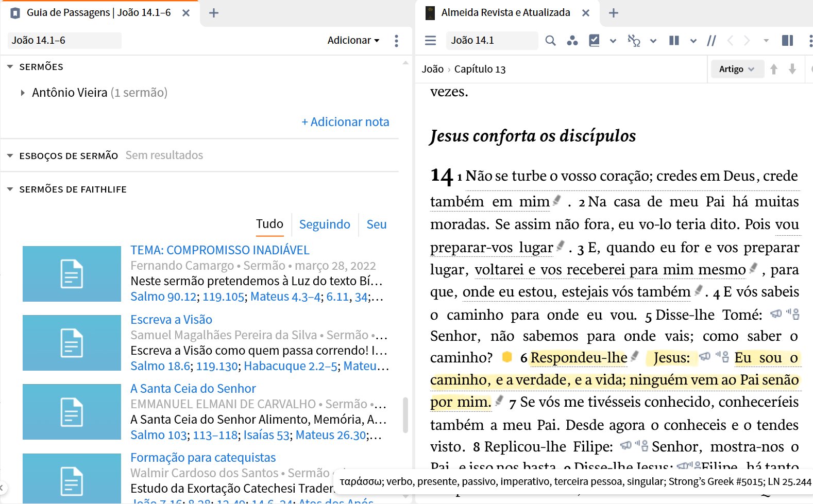Open the Salmo 90.12 reference link

pyautogui.click(x=163, y=297)
